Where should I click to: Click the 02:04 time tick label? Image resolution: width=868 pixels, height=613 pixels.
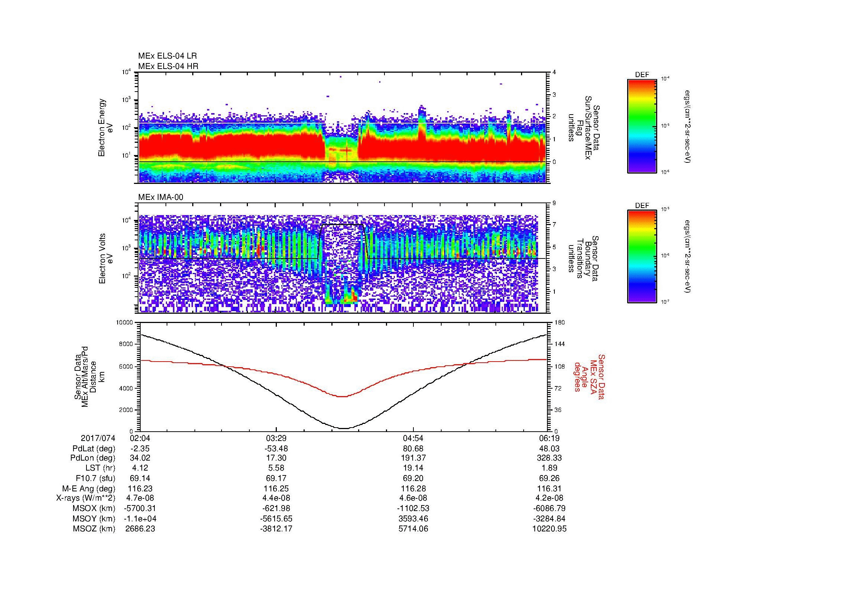(140, 438)
